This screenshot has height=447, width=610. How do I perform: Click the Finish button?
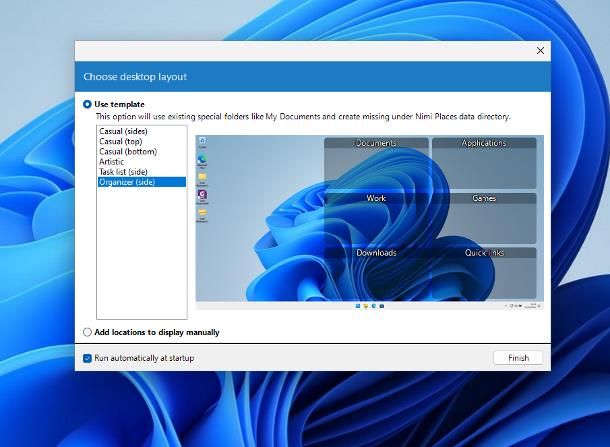click(518, 358)
